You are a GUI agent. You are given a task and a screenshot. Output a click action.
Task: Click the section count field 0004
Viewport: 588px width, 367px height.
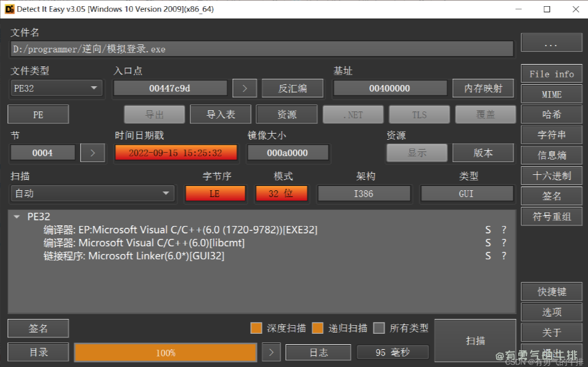43,153
